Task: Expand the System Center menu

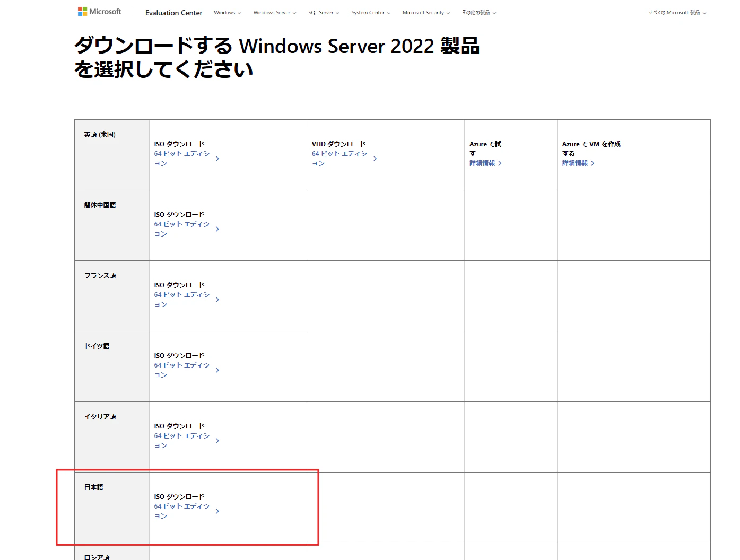Action: coord(371,13)
